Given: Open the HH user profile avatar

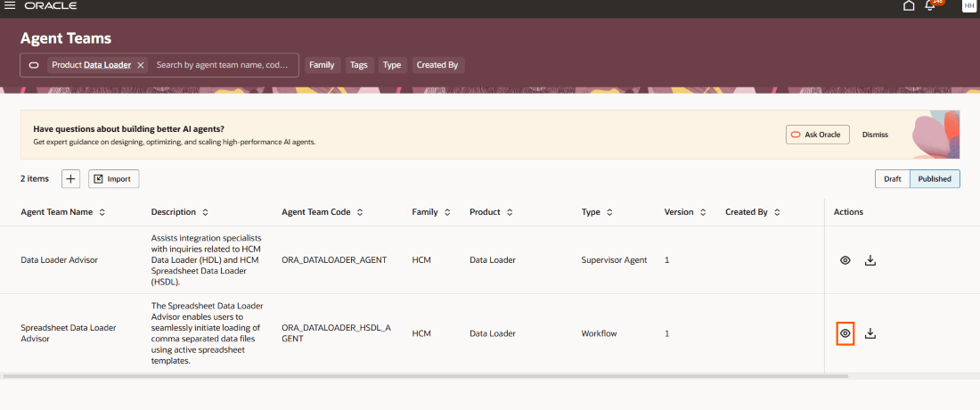Looking at the screenshot, I should pos(968,5).
